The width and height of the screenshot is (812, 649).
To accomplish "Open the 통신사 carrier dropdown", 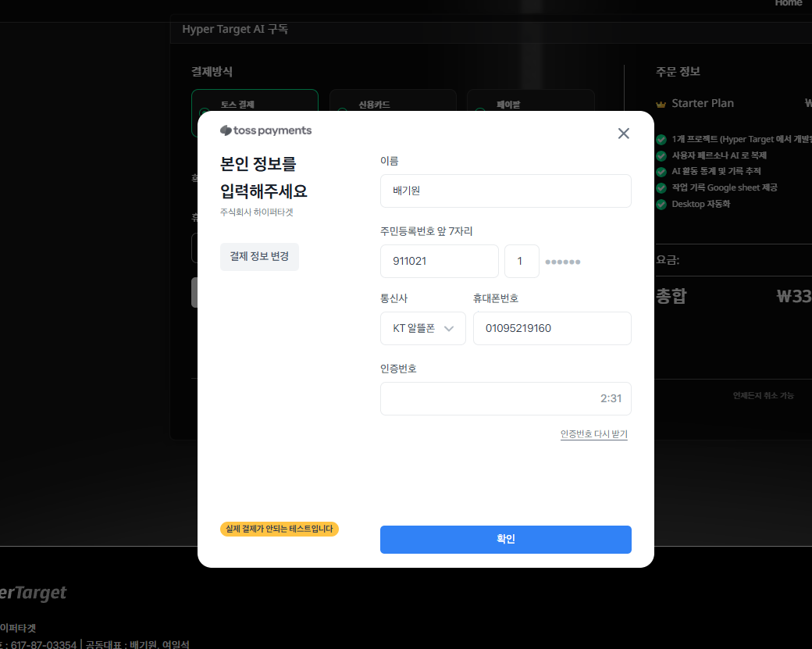I will pyautogui.click(x=422, y=328).
